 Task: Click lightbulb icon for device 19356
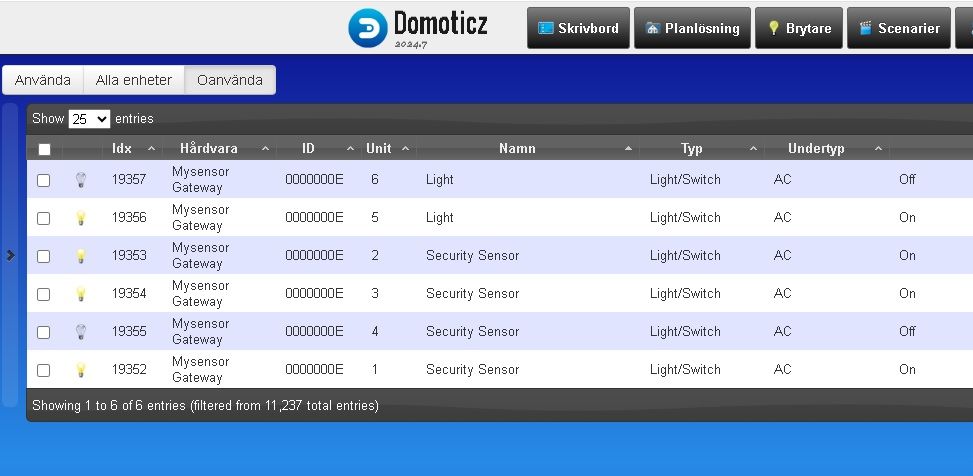[81, 218]
